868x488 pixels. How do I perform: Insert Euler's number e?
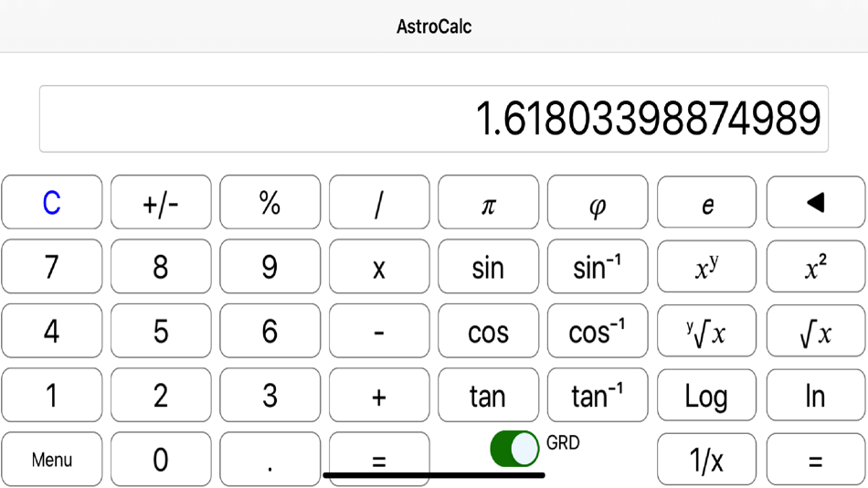[706, 202]
